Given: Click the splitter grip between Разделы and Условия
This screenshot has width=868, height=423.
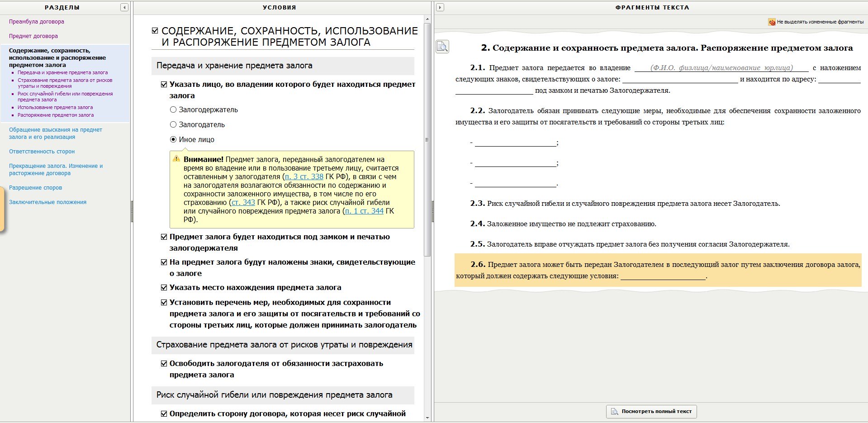Looking at the screenshot, I should pyautogui.click(x=132, y=211).
